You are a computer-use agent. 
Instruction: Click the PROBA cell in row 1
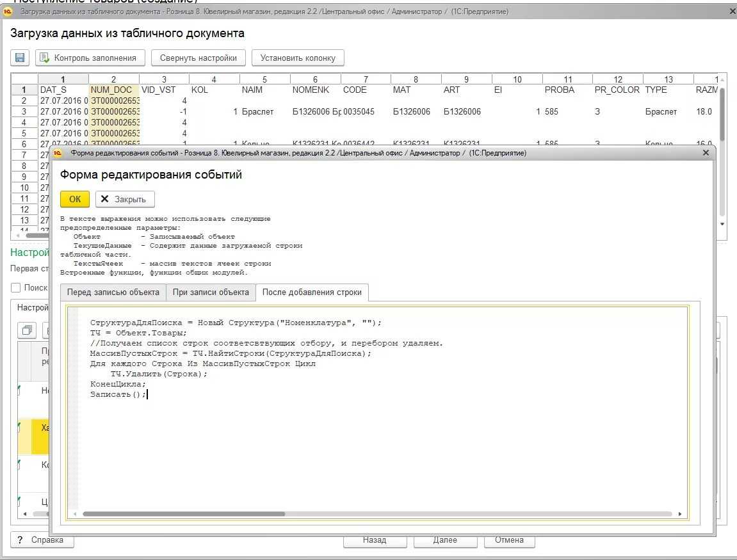coord(567,90)
